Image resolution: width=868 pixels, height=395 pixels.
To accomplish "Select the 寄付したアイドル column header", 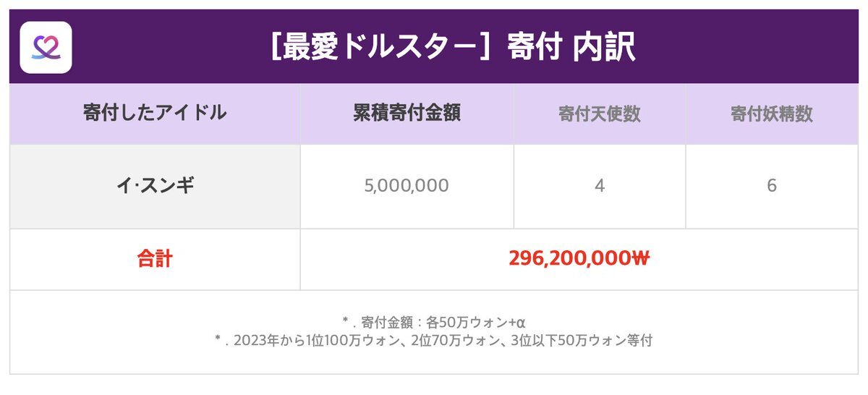I will (155, 114).
